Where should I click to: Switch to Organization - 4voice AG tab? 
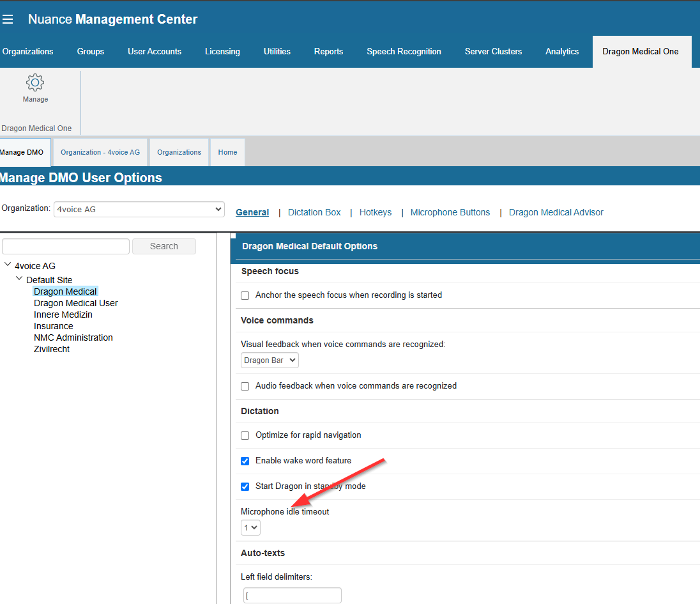[x=100, y=152]
